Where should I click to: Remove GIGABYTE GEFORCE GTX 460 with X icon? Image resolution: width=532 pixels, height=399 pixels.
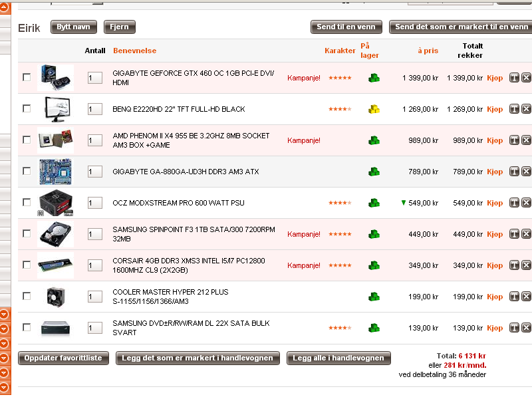[526, 78]
